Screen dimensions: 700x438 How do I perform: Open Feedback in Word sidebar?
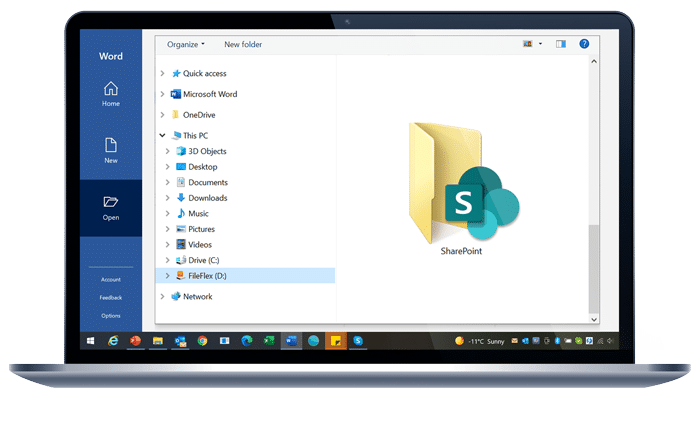click(x=111, y=297)
